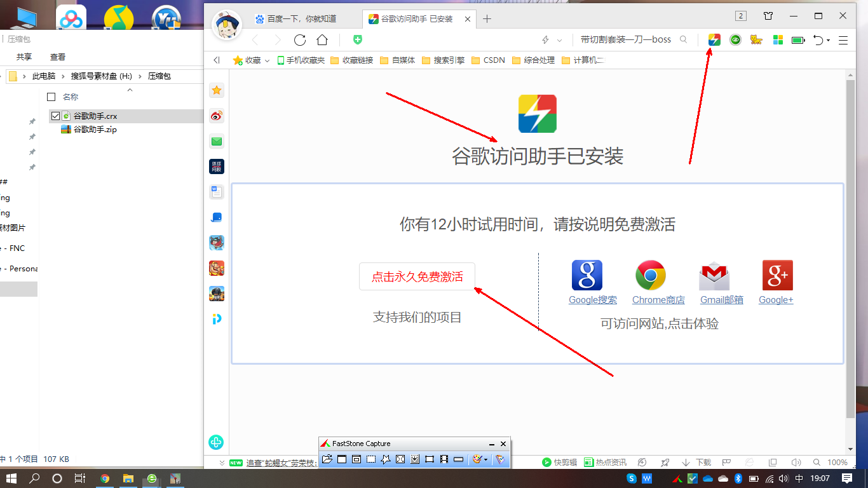This screenshot has width=868, height=488.
Task: Click the 下载 downloads button in status bar
Action: point(696,463)
